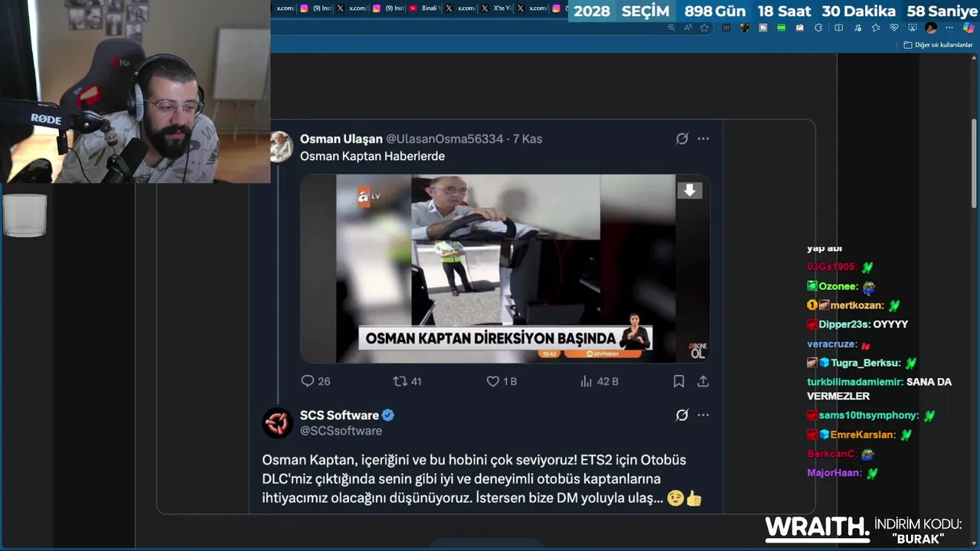Click SCS Software's profile avatar
Image resolution: width=980 pixels, height=551 pixels.
[278, 422]
